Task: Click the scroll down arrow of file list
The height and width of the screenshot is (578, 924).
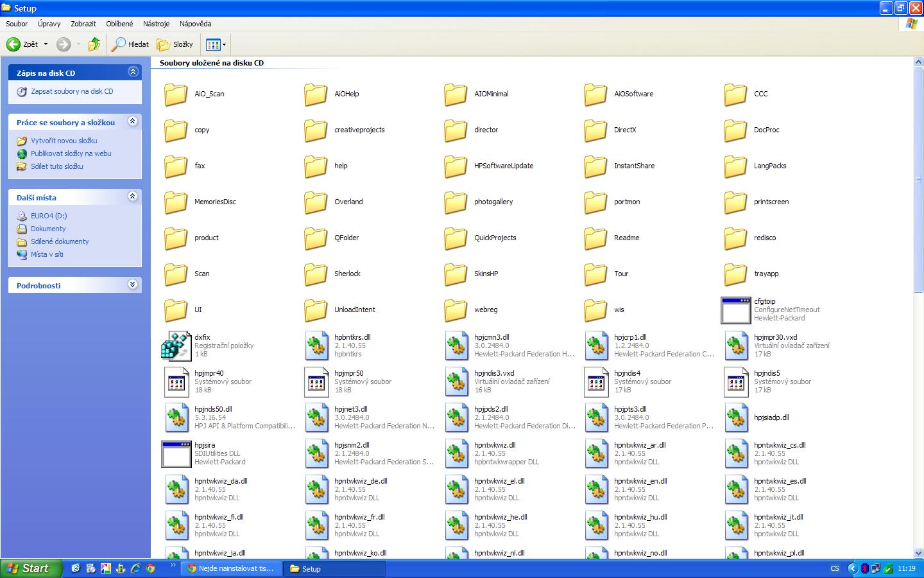Action: click(918, 553)
